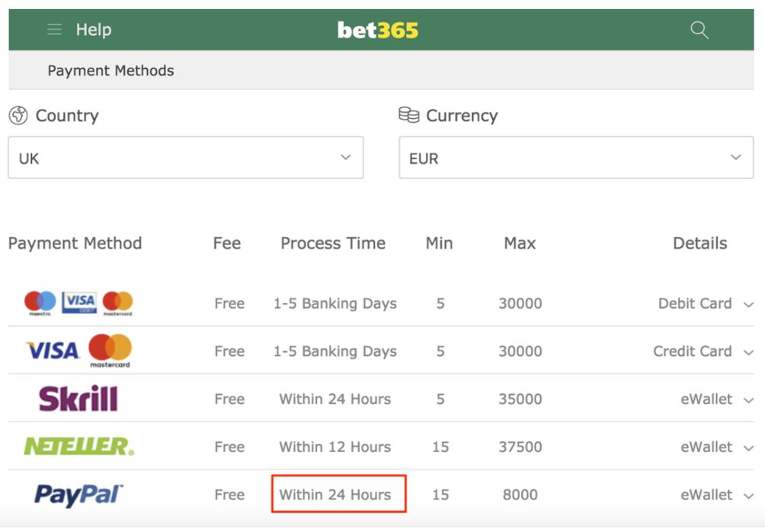Screen dimensions: 765x532
Task: Click the bet365 logo
Action: (x=378, y=30)
